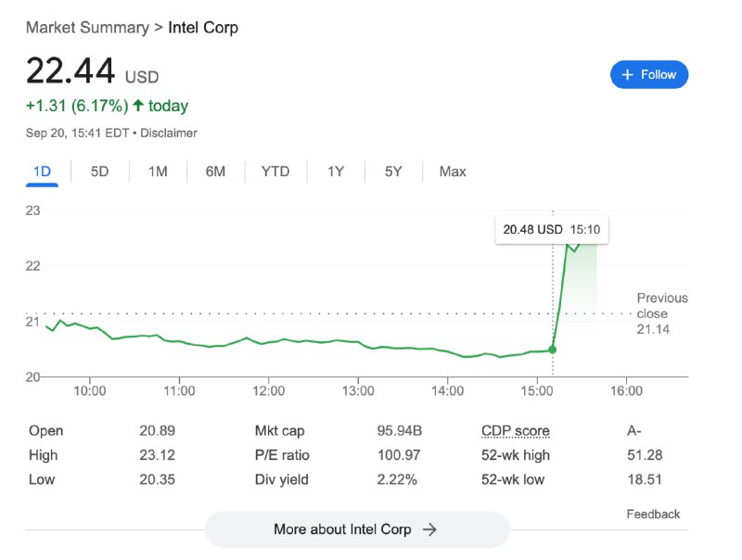Click the Follow button
Screen dimensions: 742x560
(649, 74)
